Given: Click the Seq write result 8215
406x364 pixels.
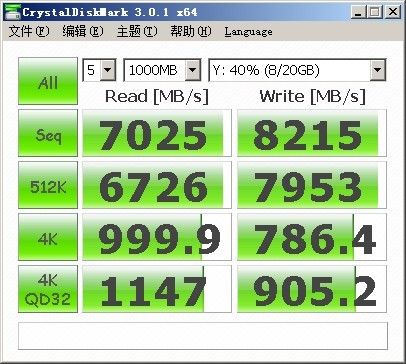Looking at the screenshot, I should tap(312, 133).
